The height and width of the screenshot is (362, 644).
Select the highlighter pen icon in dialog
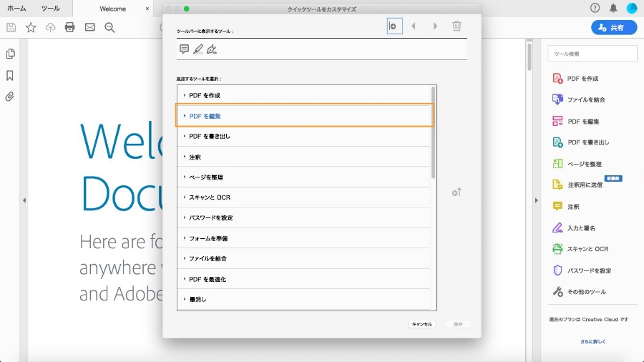pyautogui.click(x=198, y=49)
